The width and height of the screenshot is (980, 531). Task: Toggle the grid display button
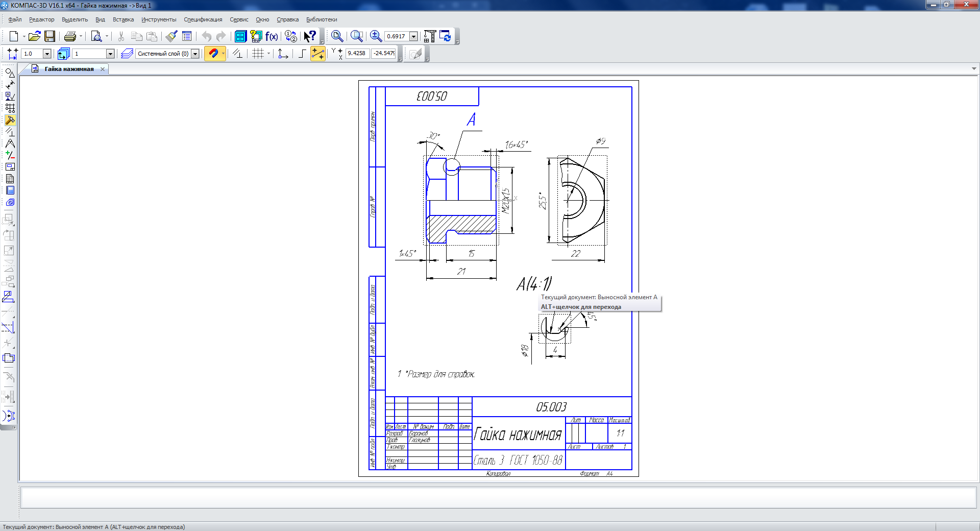(258, 54)
